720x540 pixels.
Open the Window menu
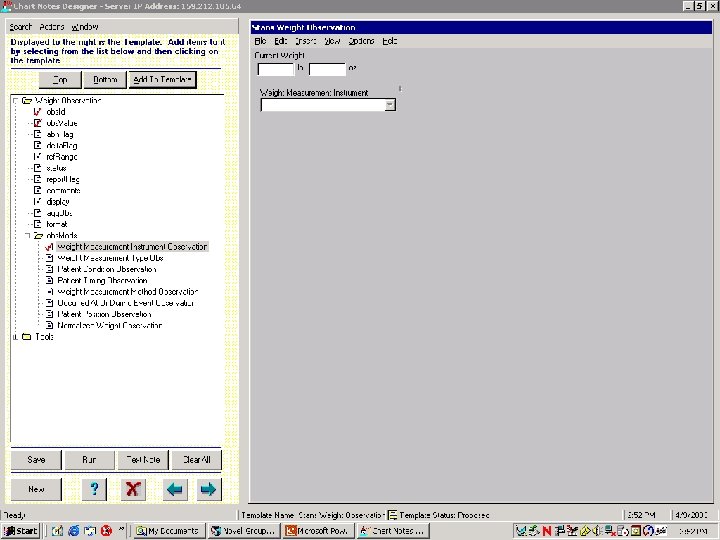click(85, 27)
